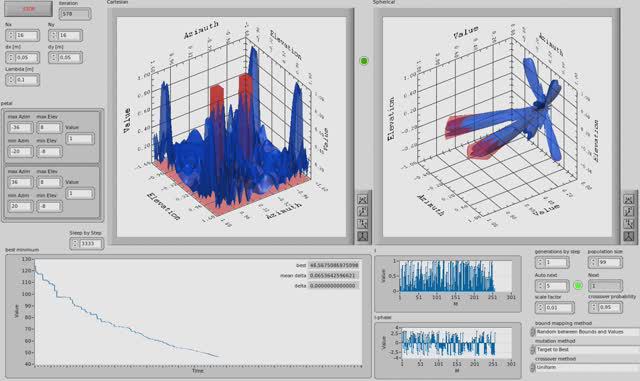Click the first petal min Azim field showing -20
The image size is (640, 381).
[20, 152]
